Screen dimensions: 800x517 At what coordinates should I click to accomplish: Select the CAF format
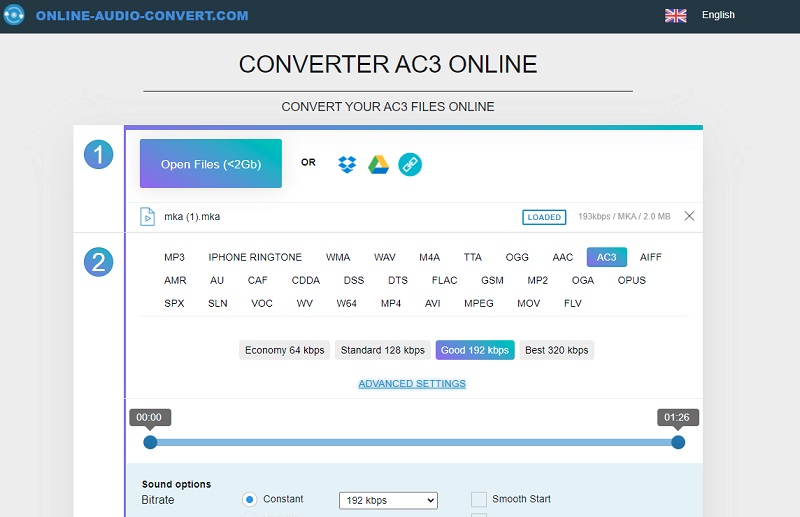pos(258,280)
